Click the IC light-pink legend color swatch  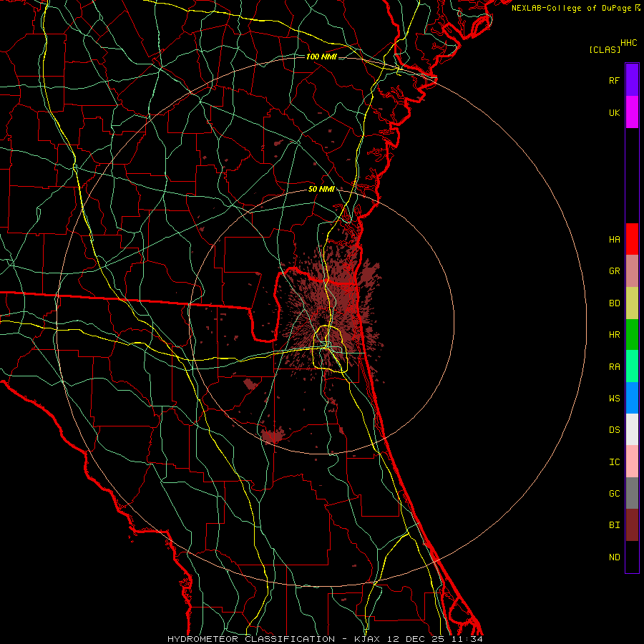(632, 462)
